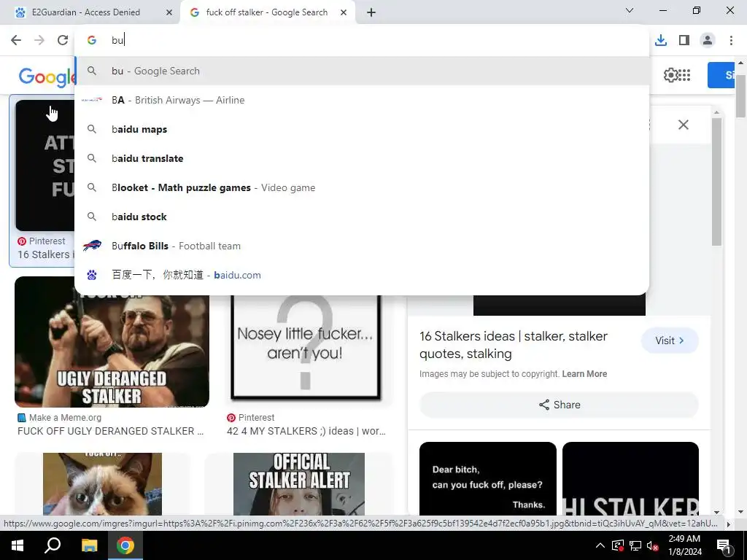
Task: Choose the 'baidu translate' suggestion
Action: (362, 158)
